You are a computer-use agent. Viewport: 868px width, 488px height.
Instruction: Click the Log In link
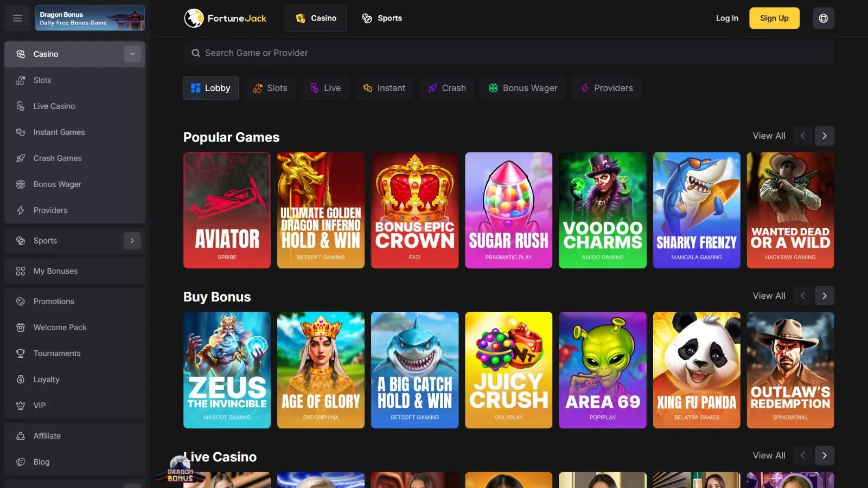pyautogui.click(x=726, y=18)
